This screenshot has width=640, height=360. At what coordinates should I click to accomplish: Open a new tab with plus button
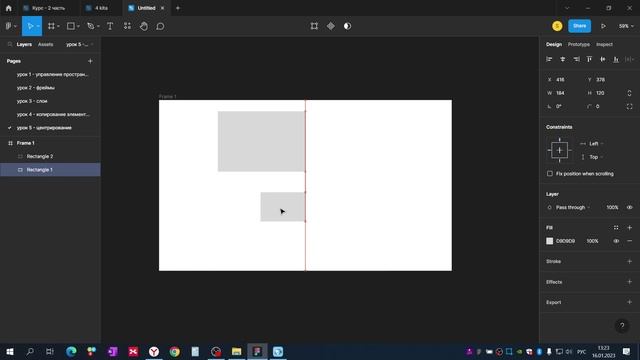coord(178,8)
